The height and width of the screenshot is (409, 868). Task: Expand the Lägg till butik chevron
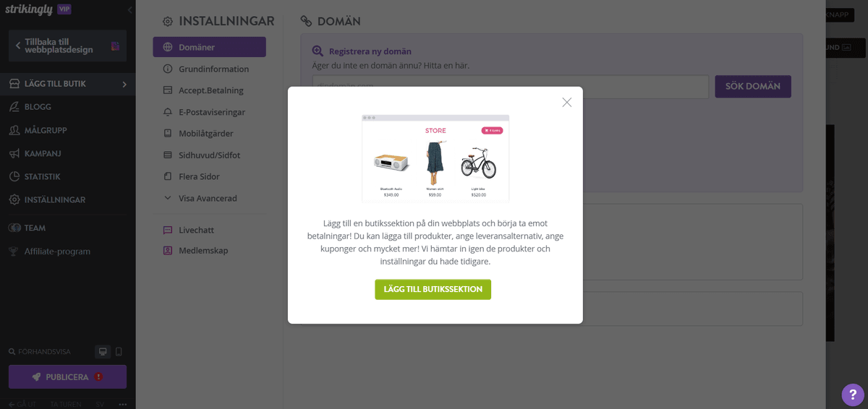point(124,85)
